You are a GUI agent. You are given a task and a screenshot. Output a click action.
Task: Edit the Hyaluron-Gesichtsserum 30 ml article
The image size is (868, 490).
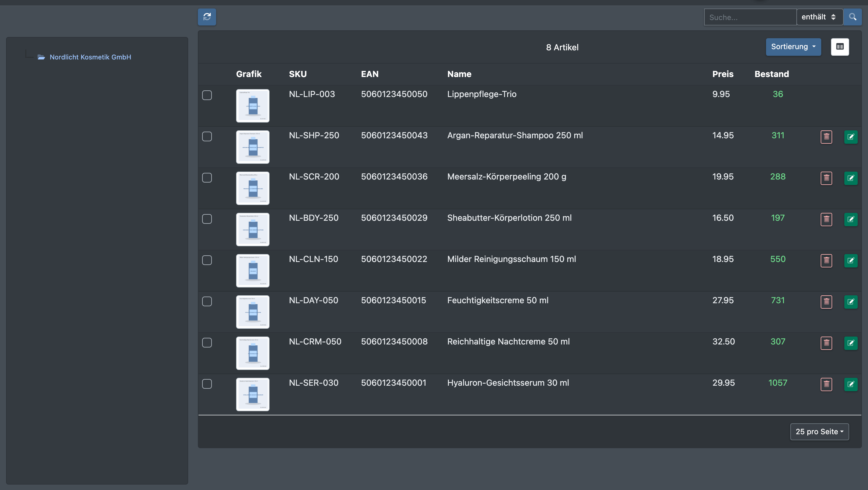pos(851,384)
